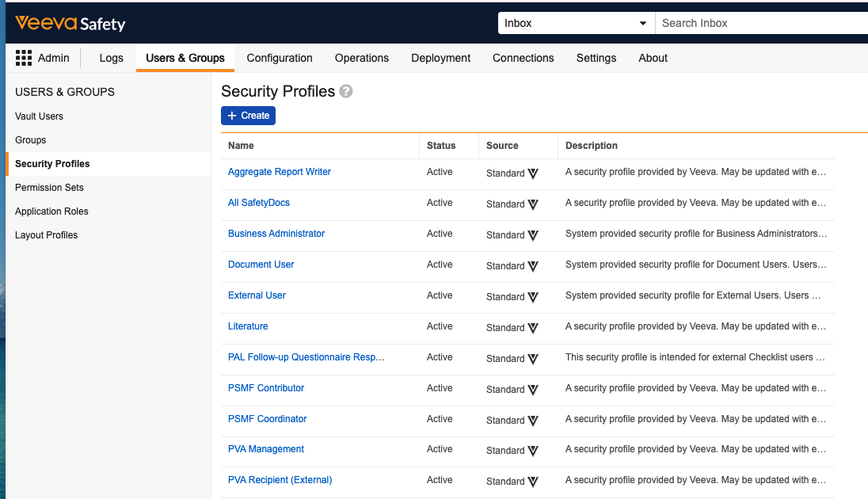Click the Description column header
The width and height of the screenshot is (868, 499).
[592, 146]
